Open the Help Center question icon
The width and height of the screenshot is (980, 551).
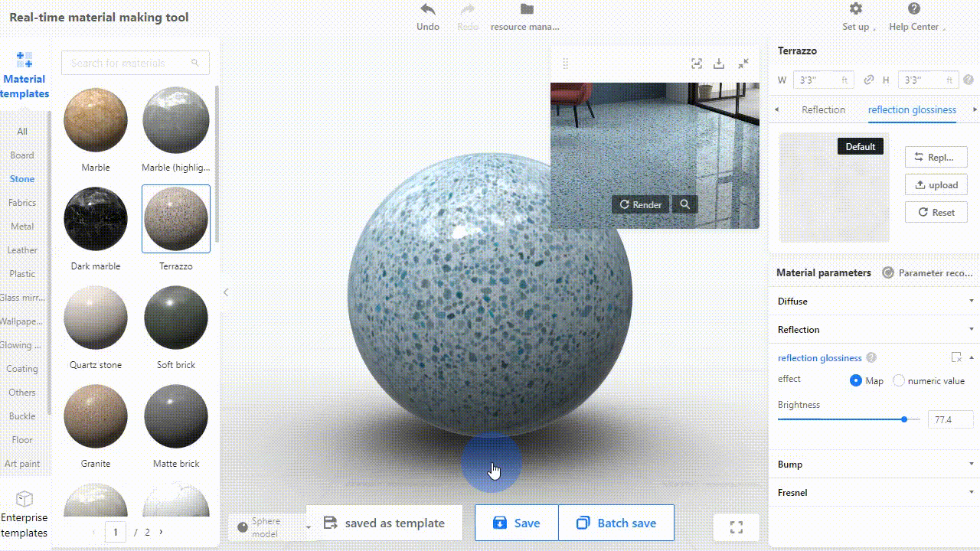click(913, 9)
